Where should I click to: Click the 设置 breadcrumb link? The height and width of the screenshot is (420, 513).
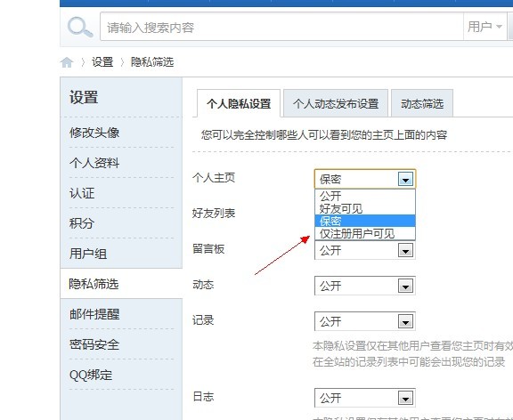click(102, 61)
